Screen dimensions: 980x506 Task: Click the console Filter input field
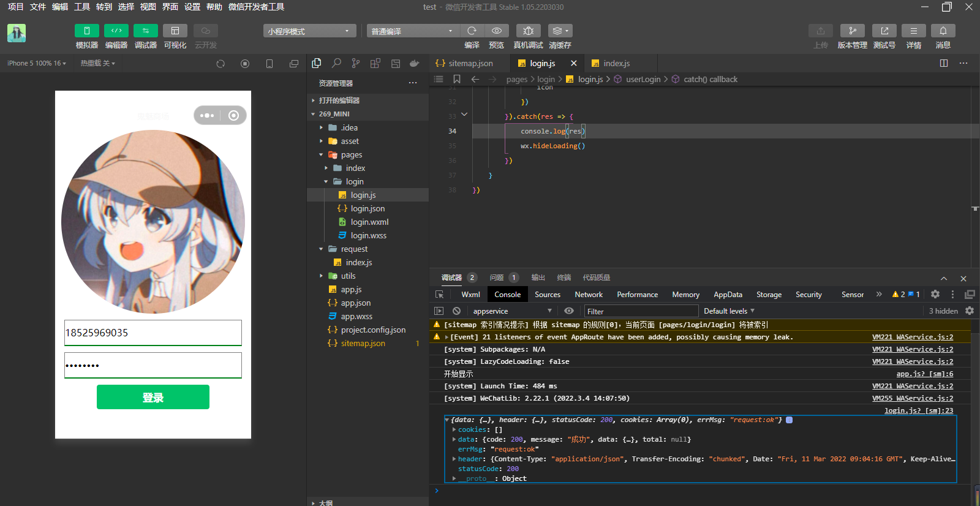(x=641, y=311)
